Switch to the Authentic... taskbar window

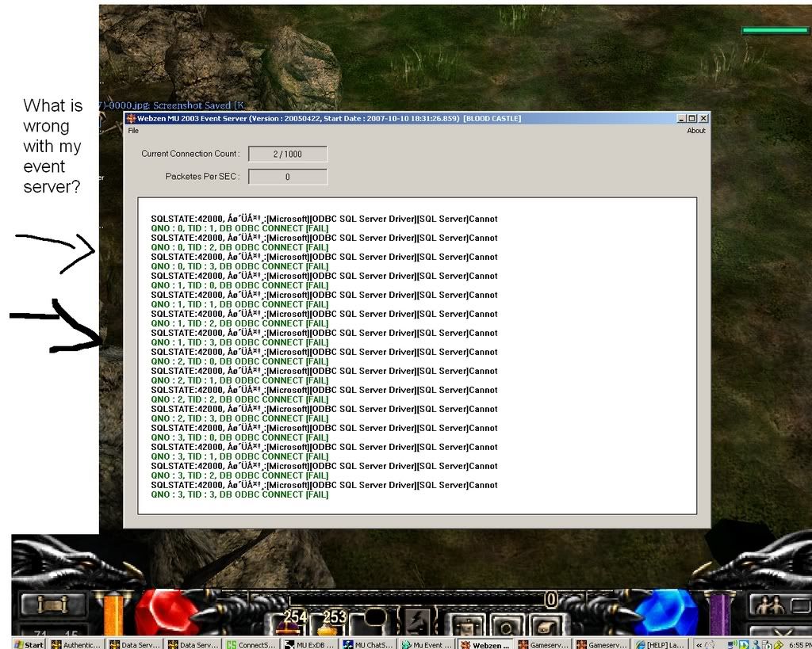point(77,644)
